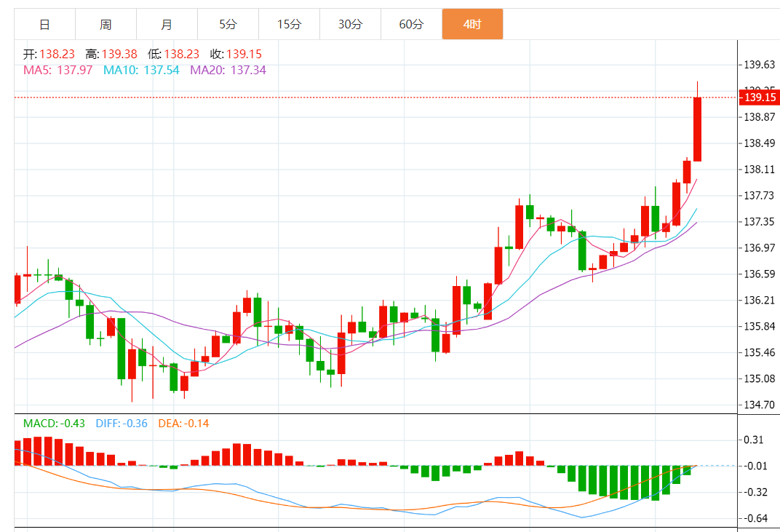The width and height of the screenshot is (780, 532).
Task: Click the MA10: 137.54 indicator label
Action: point(141,70)
